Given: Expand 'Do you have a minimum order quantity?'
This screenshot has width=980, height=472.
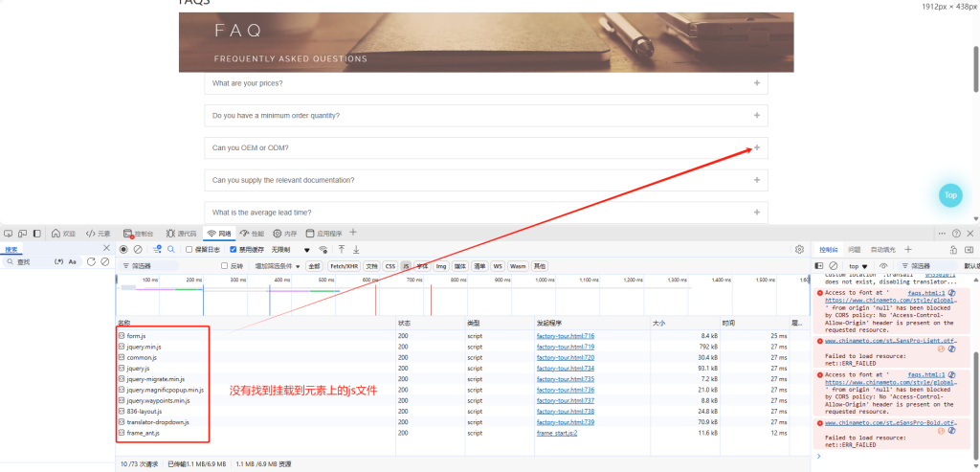Looking at the screenshot, I should [485, 116].
